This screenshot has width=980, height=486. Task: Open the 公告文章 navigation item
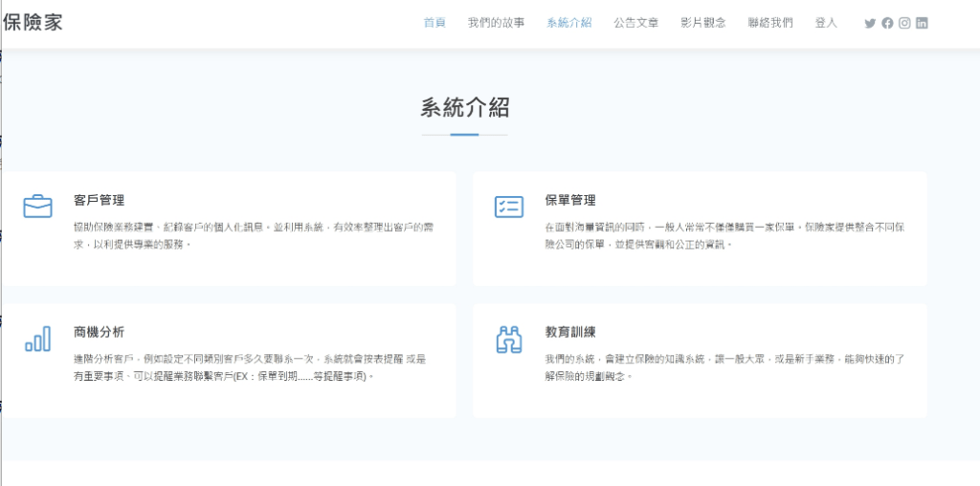click(x=636, y=23)
